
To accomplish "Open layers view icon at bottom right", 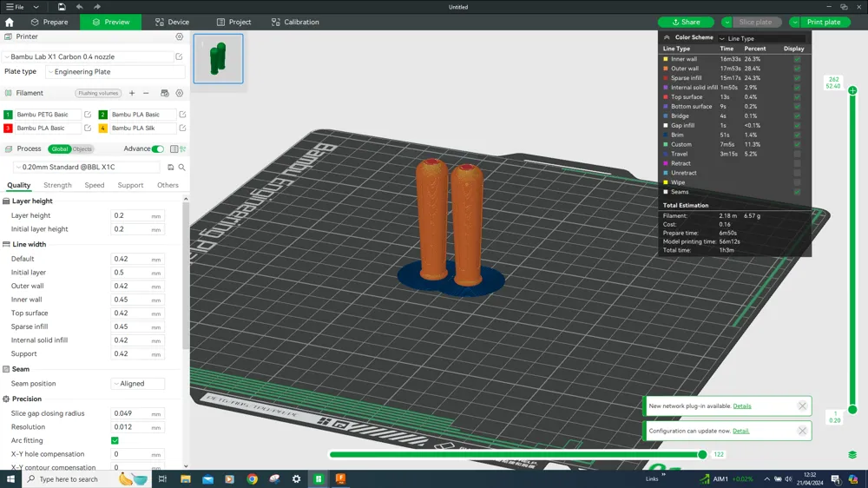I will 852,455.
